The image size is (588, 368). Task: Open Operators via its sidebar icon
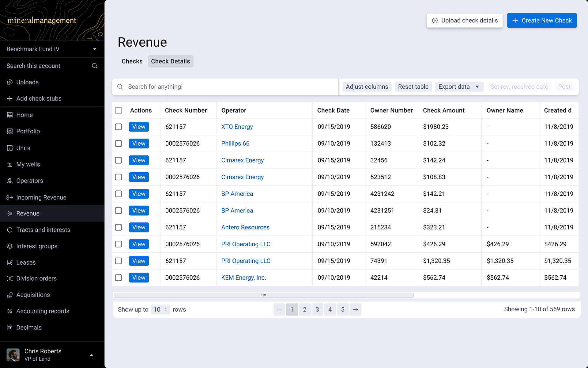coord(10,181)
